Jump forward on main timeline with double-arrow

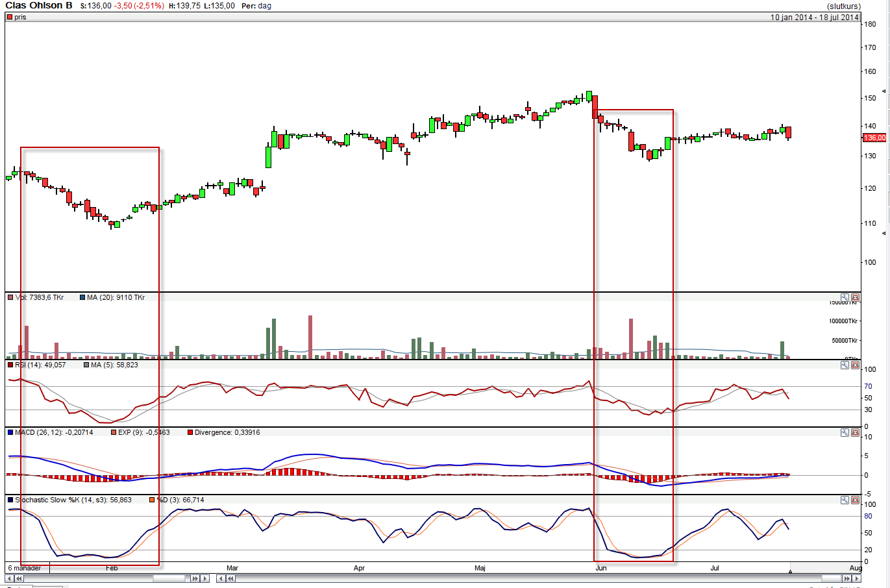pyautogui.click(x=847, y=579)
